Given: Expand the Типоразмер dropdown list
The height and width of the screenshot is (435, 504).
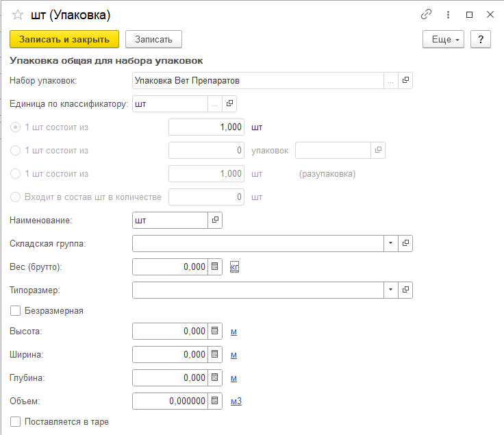Looking at the screenshot, I should [x=390, y=290].
